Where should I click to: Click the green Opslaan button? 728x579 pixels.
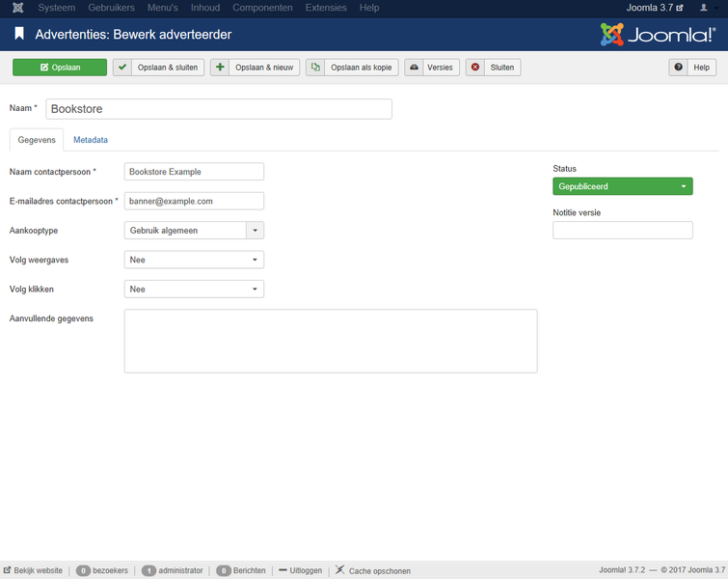click(60, 68)
